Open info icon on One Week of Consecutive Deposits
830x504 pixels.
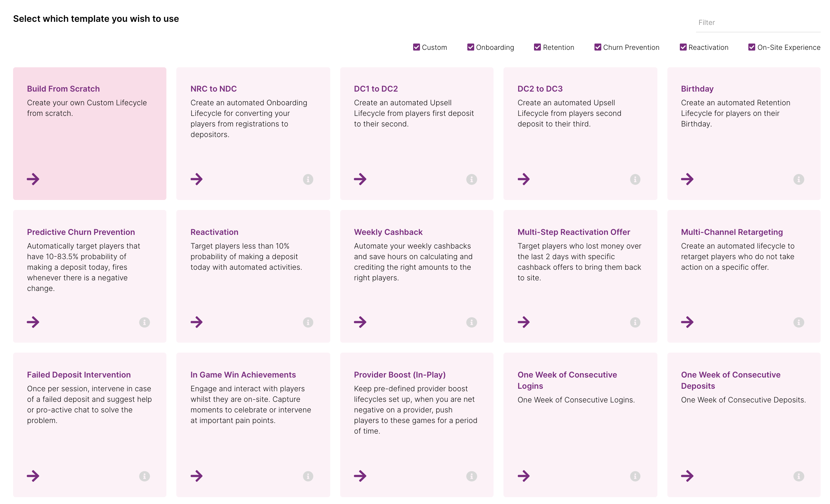point(798,476)
